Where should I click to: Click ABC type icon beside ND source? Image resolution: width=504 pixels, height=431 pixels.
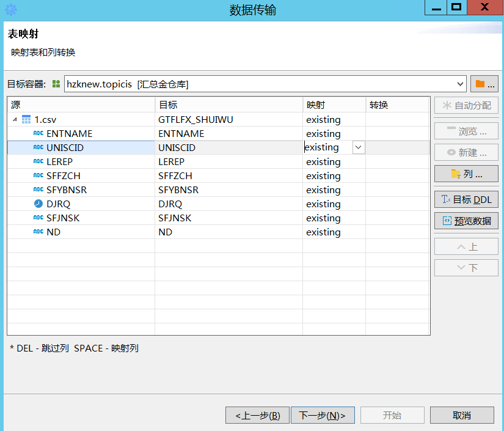[38, 232]
